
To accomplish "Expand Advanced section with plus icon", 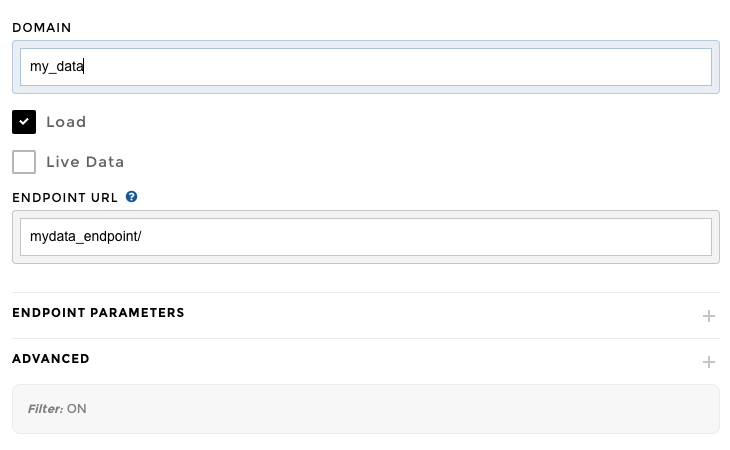I will [x=708, y=362].
